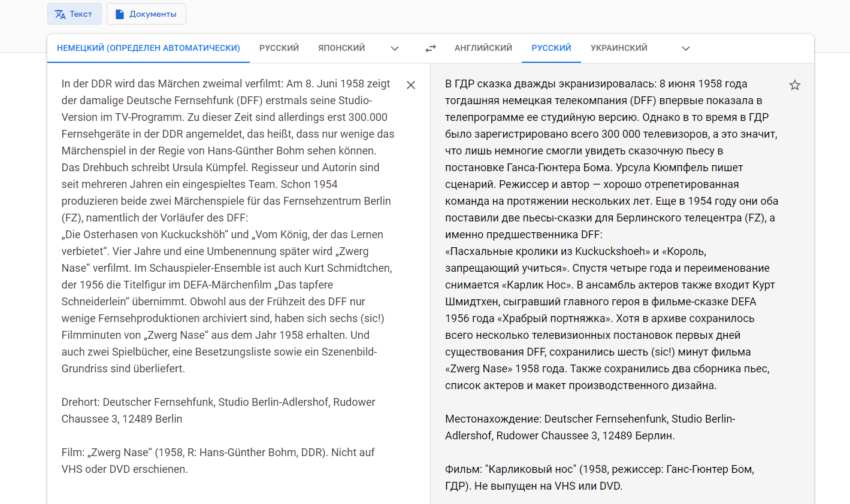Image resolution: width=850 pixels, height=504 pixels.
Task: Click translated line "Местонахождение: Deutscher Fernsehenfunk"
Action: [x=590, y=419]
